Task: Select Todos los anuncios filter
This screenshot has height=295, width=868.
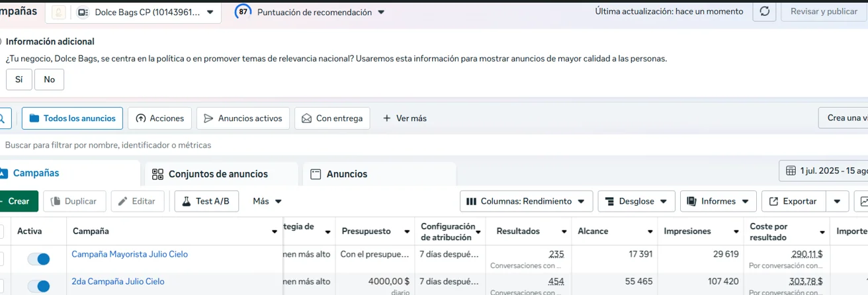Action: [x=72, y=118]
